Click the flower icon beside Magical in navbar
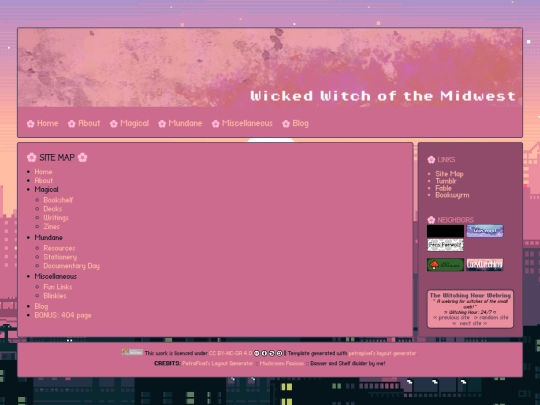540x405 pixels. (x=114, y=124)
